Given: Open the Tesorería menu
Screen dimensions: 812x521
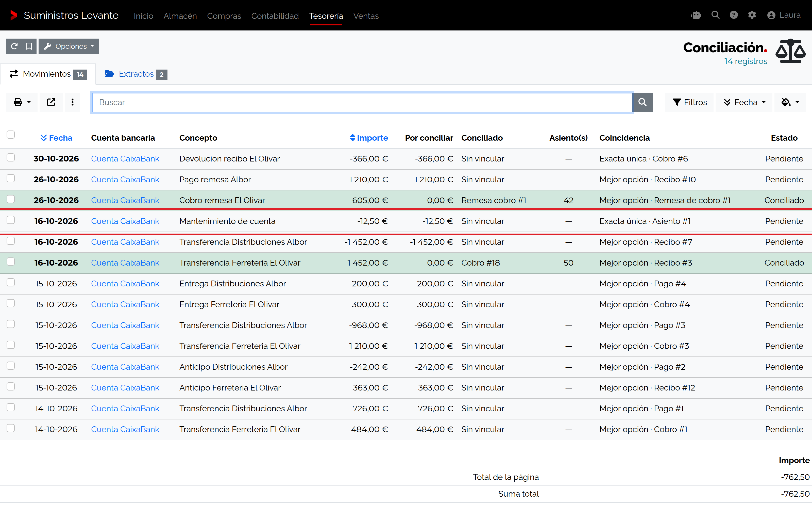Looking at the screenshot, I should [326, 16].
